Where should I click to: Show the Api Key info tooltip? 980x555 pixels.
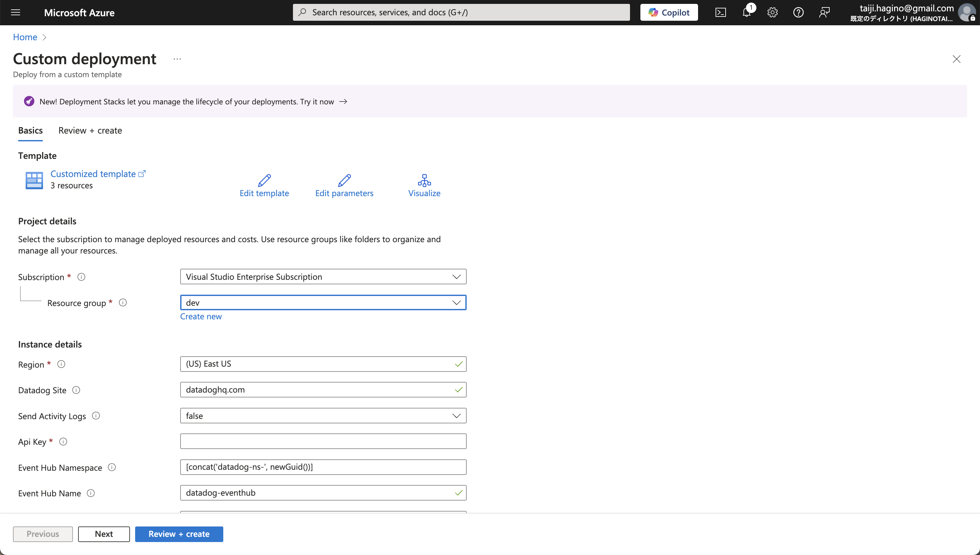click(63, 442)
